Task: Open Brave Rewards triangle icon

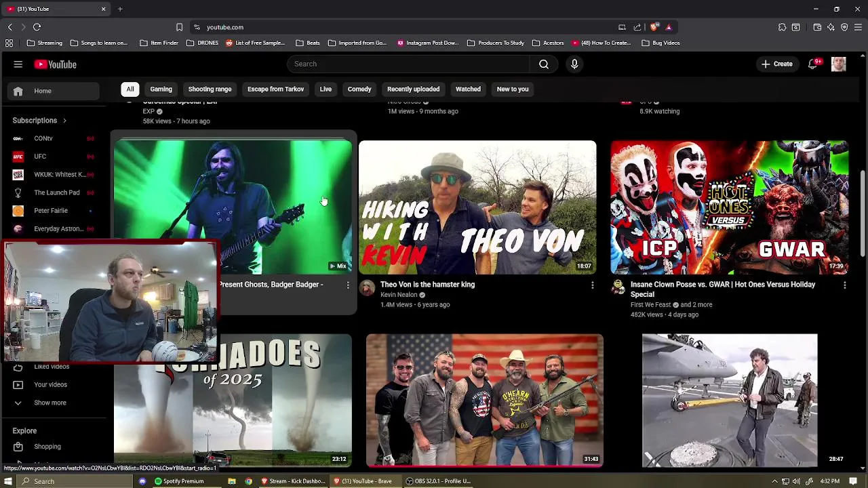Action: click(x=669, y=27)
